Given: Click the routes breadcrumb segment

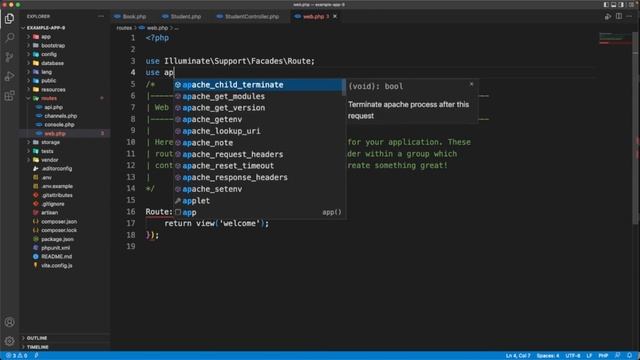Looking at the screenshot, I should point(124,28).
